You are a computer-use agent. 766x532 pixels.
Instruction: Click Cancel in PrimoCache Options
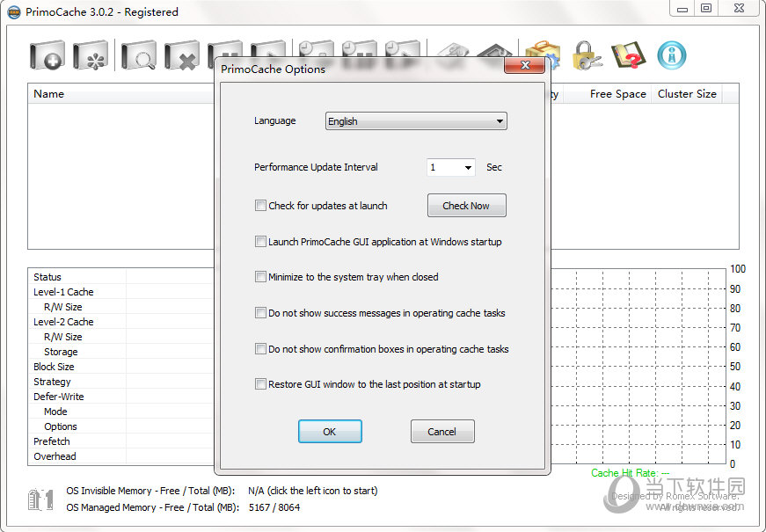pos(442,432)
